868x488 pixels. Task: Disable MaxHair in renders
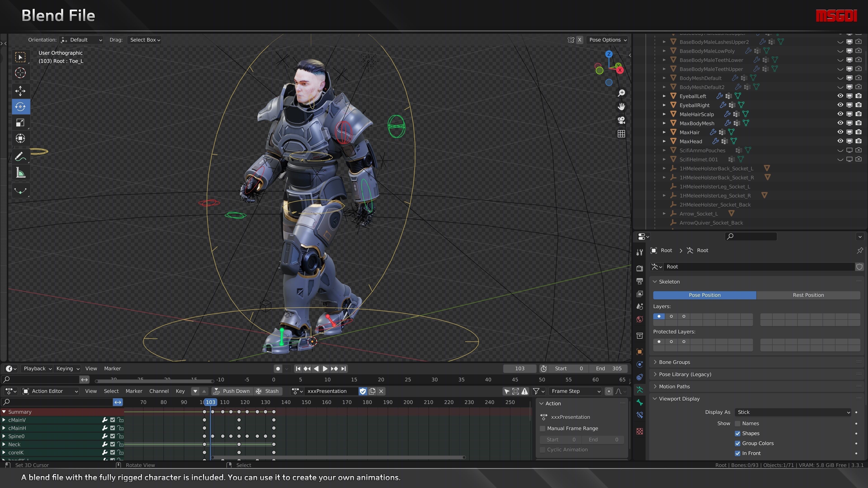pos(859,132)
